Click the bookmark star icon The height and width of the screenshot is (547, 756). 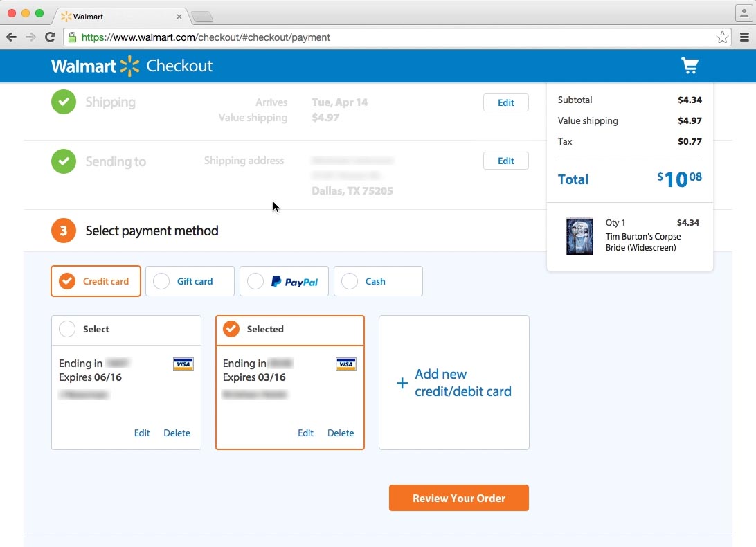pyautogui.click(x=722, y=37)
